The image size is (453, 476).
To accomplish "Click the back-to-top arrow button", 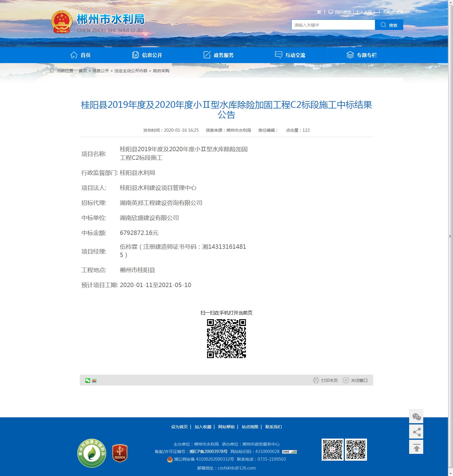I will coord(416,447).
